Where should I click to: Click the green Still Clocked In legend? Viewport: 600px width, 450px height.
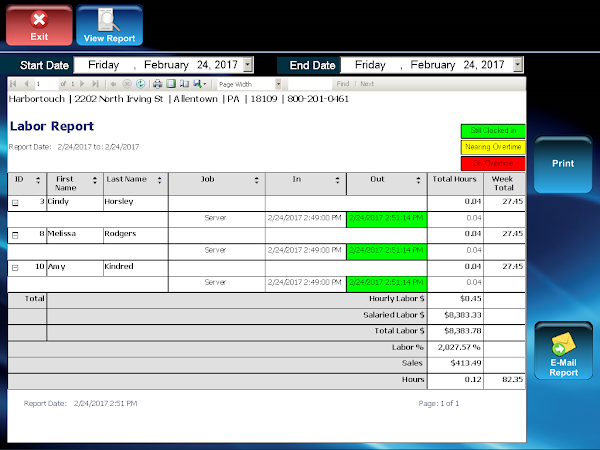[493, 131]
